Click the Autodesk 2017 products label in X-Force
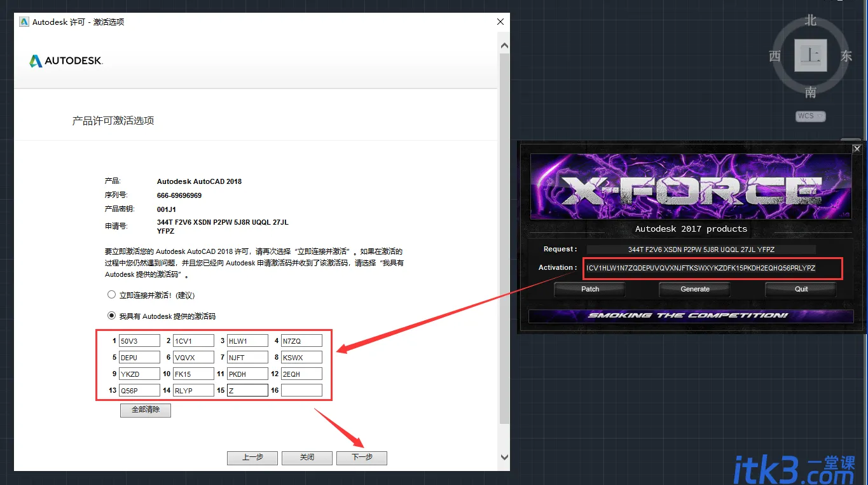 click(691, 228)
